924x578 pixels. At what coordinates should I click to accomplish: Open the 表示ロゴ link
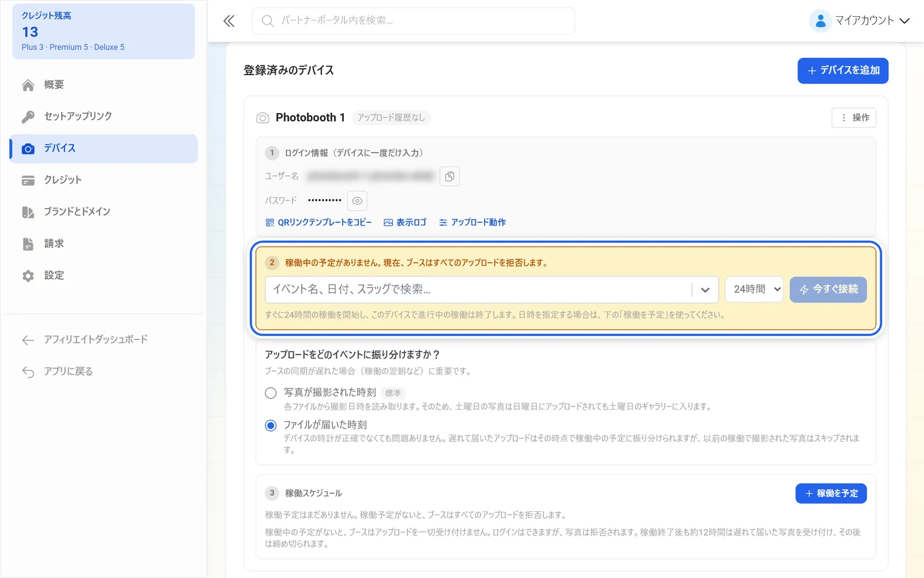point(405,223)
